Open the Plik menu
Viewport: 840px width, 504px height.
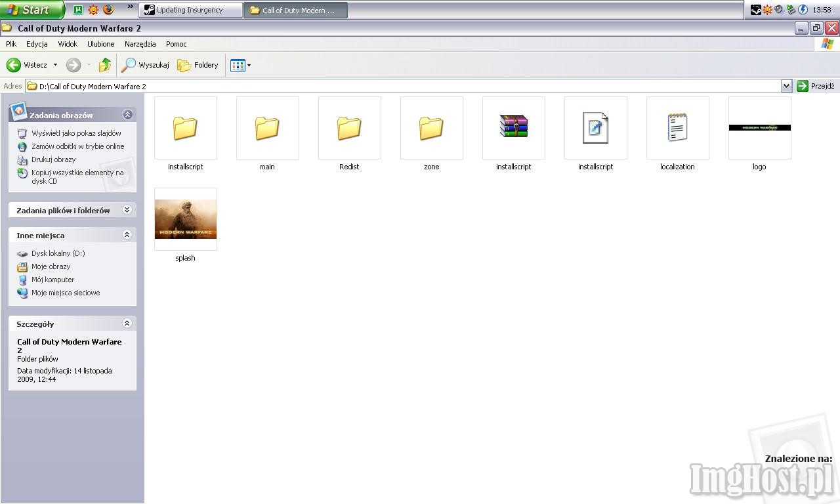click(11, 44)
